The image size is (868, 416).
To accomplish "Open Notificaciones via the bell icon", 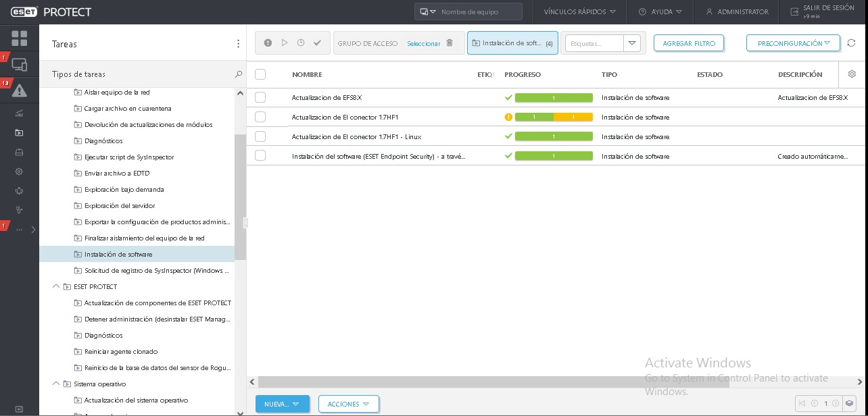I will point(19,190).
